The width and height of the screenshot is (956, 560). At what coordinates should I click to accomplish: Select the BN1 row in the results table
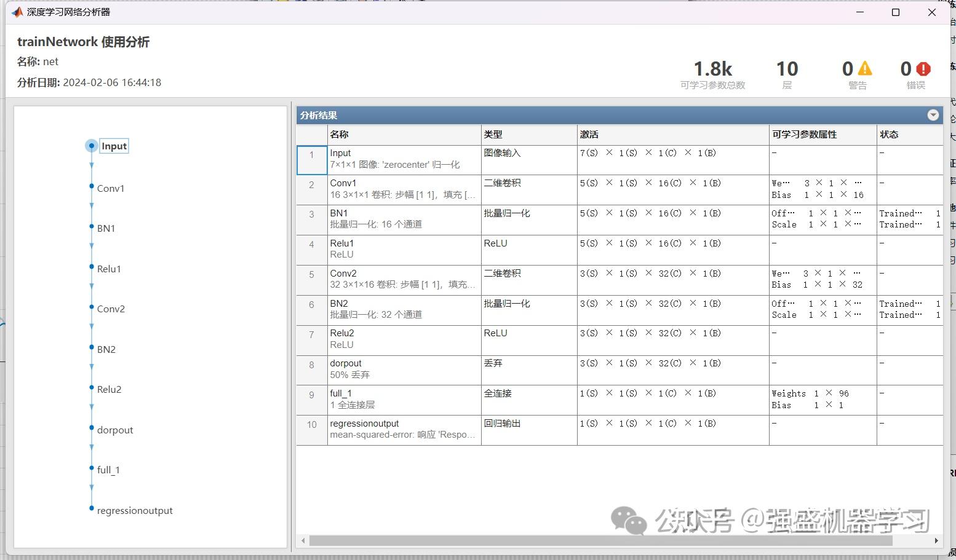619,219
